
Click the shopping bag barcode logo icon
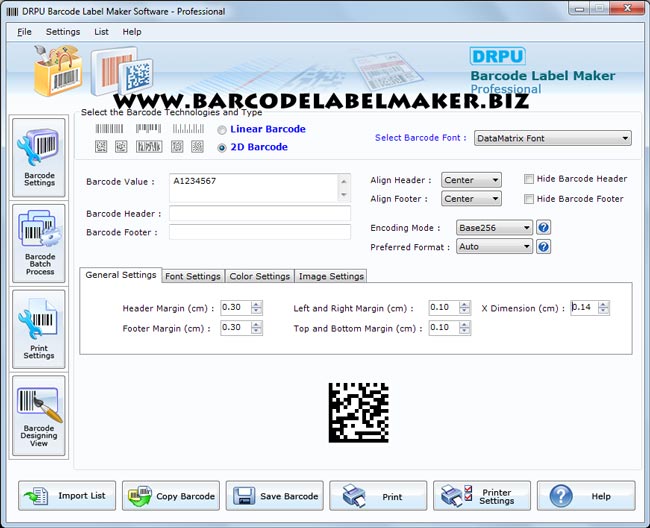[x=57, y=70]
